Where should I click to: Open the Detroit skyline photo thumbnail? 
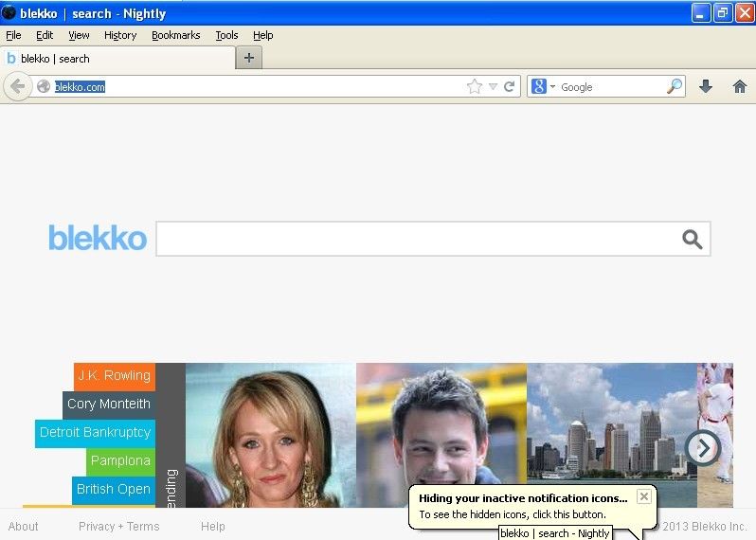click(x=612, y=423)
